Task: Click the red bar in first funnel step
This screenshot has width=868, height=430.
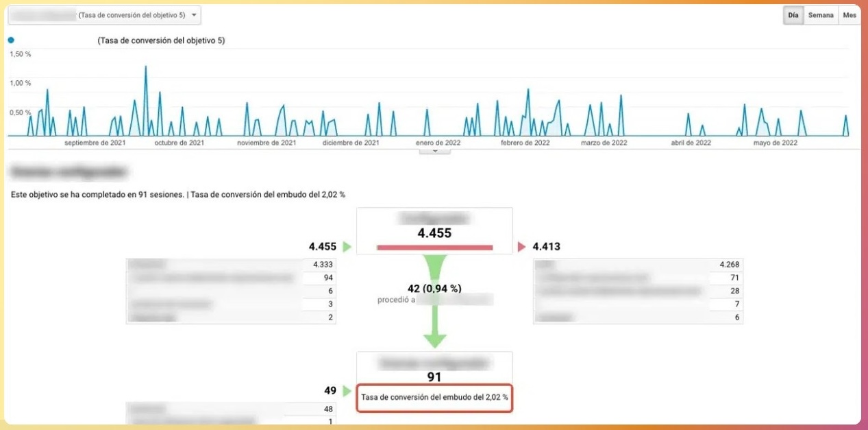Action: click(x=434, y=247)
